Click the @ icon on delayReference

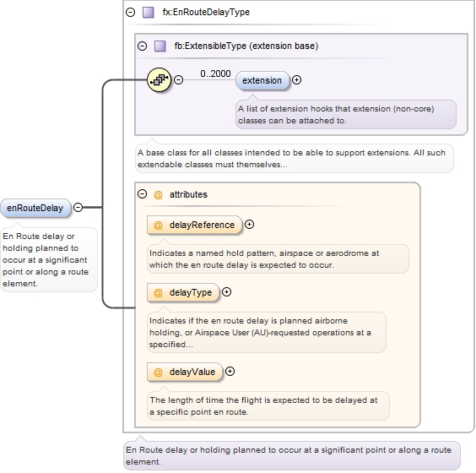pyautogui.click(x=158, y=226)
